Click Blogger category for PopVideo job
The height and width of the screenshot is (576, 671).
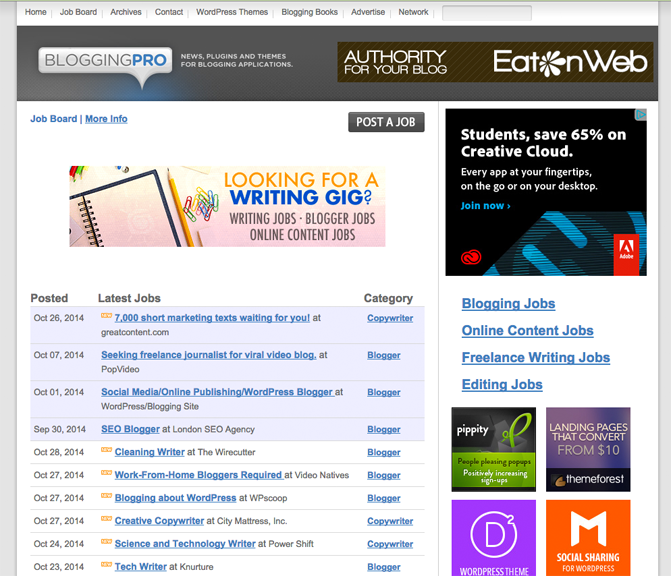[x=384, y=355]
